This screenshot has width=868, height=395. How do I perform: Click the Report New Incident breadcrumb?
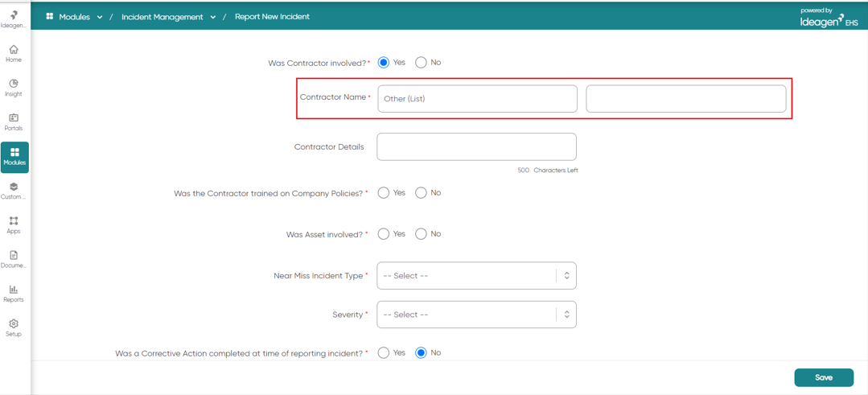273,17
